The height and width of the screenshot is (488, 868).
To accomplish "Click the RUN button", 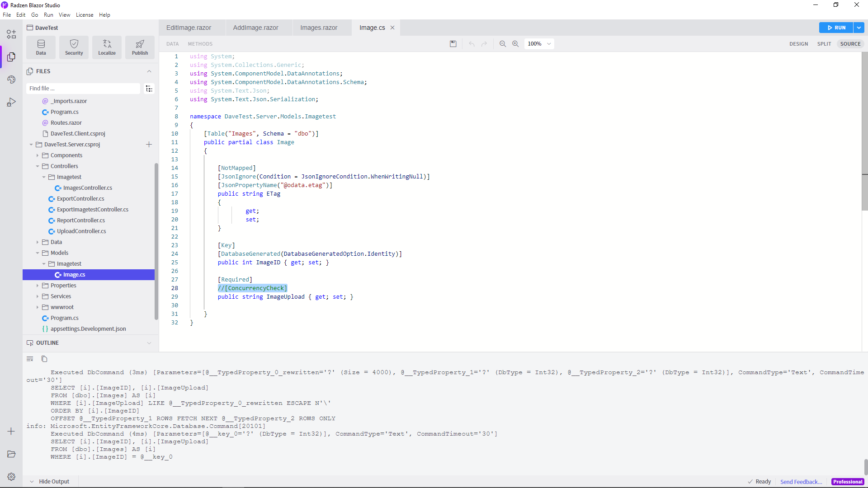I will [837, 28].
